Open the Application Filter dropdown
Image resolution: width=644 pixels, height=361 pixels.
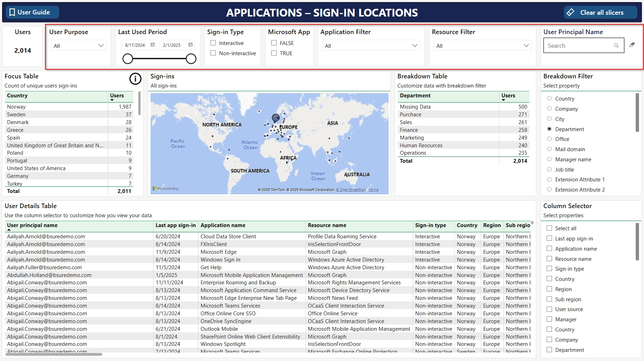click(x=415, y=46)
